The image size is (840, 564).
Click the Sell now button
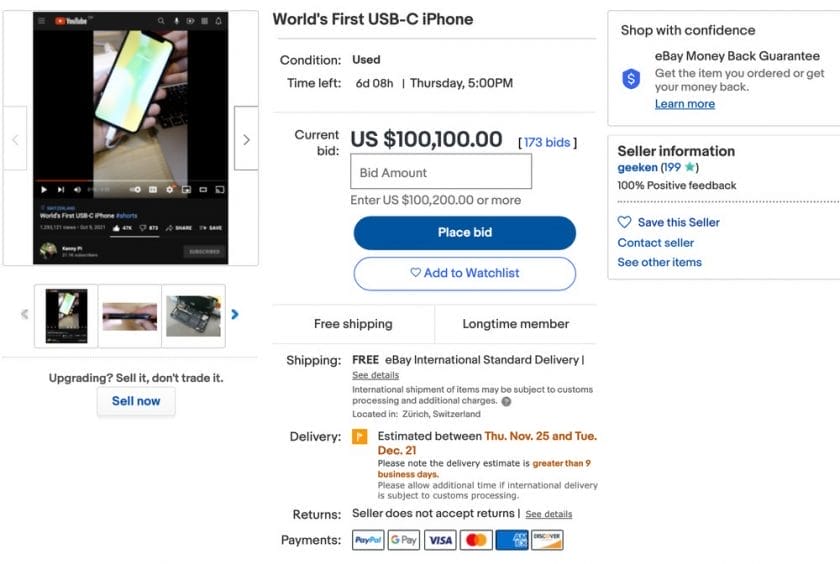click(136, 401)
